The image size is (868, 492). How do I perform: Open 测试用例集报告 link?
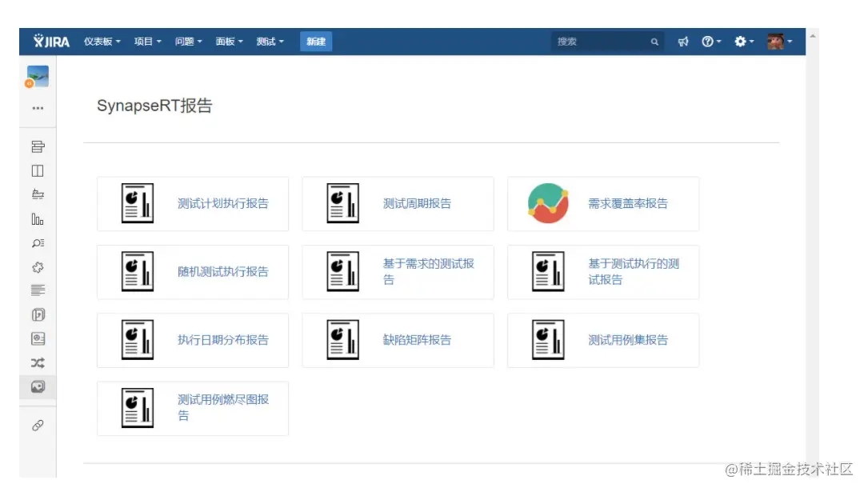point(628,340)
